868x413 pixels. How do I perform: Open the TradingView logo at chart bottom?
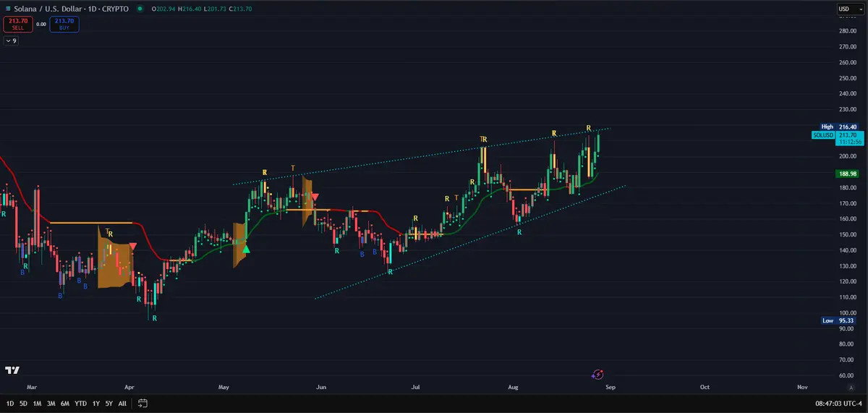12,370
